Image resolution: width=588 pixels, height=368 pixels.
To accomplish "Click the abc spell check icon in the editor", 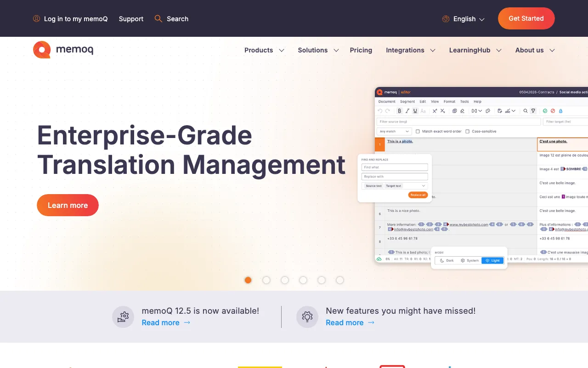I will pyautogui.click(x=508, y=111).
